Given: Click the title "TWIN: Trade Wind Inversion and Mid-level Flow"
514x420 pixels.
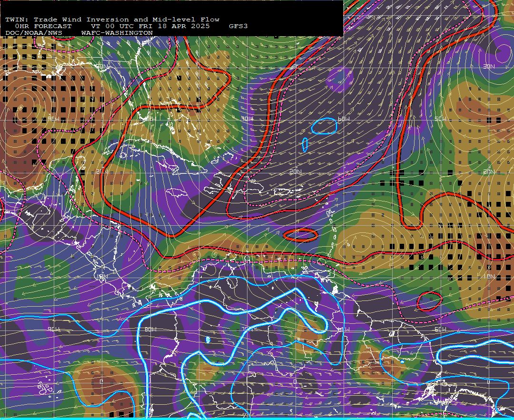Looking at the screenshot, I should tap(112, 20).
